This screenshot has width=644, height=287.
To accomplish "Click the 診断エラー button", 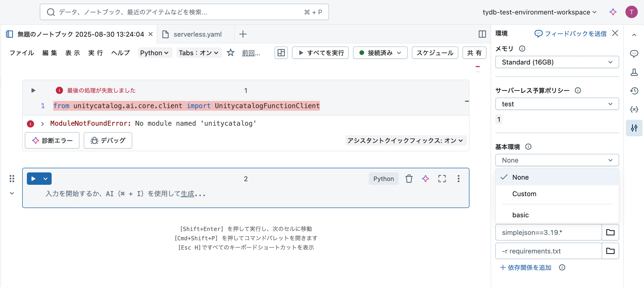I will click(x=52, y=140).
